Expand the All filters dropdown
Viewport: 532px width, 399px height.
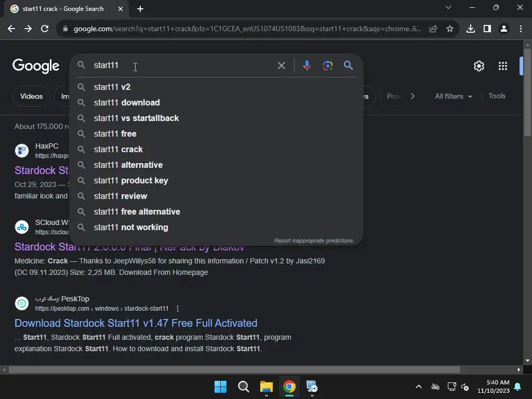453,96
